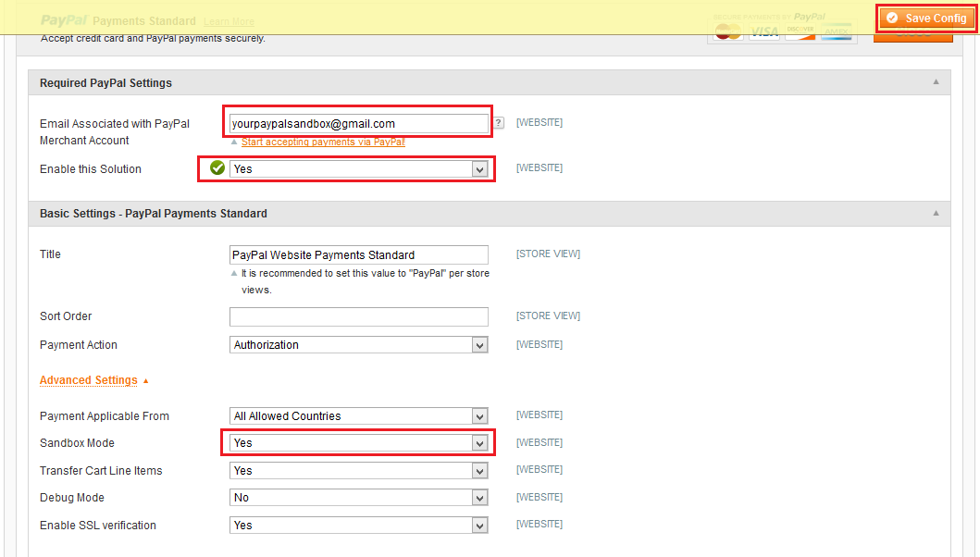Click the empty Sort Order field
Image resolution: width=980 pixels, height=557 pixels.
(x=359, y=317)
